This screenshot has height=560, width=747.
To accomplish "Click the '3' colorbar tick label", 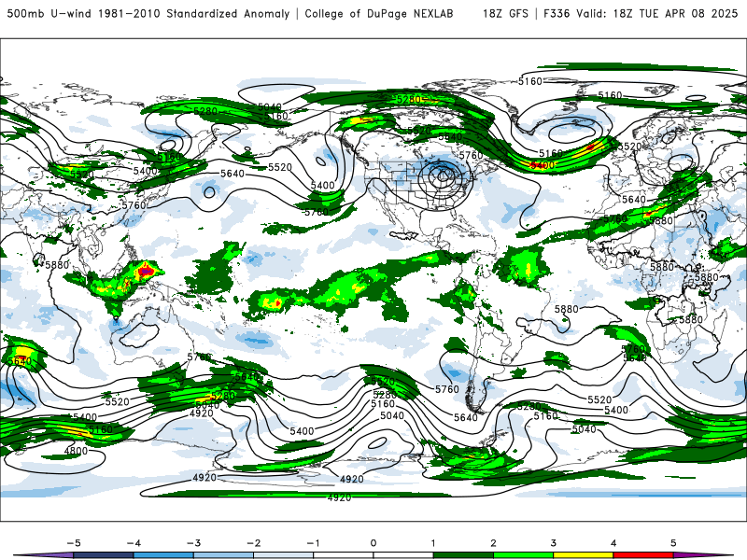I will (x=553, y=543).
